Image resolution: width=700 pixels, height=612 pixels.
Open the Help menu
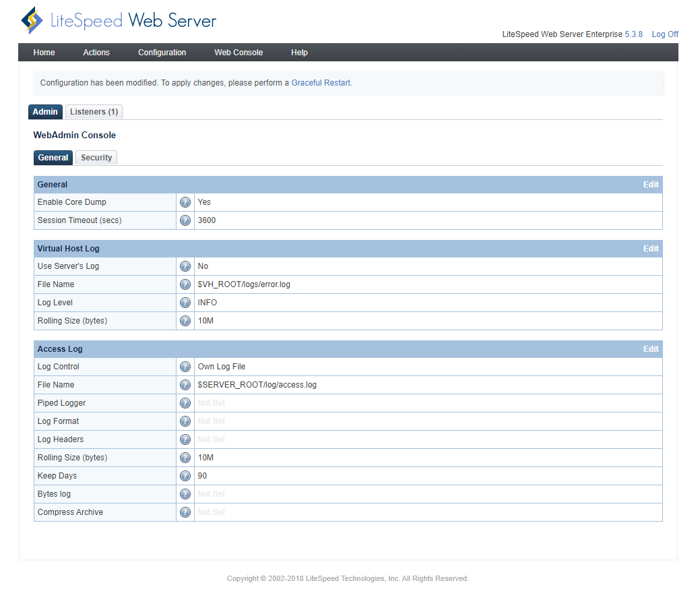click(299, 53)
